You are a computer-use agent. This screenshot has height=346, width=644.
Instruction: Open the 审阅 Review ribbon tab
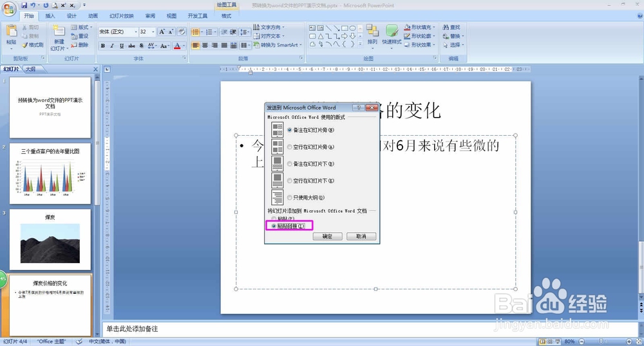(150, 16)
